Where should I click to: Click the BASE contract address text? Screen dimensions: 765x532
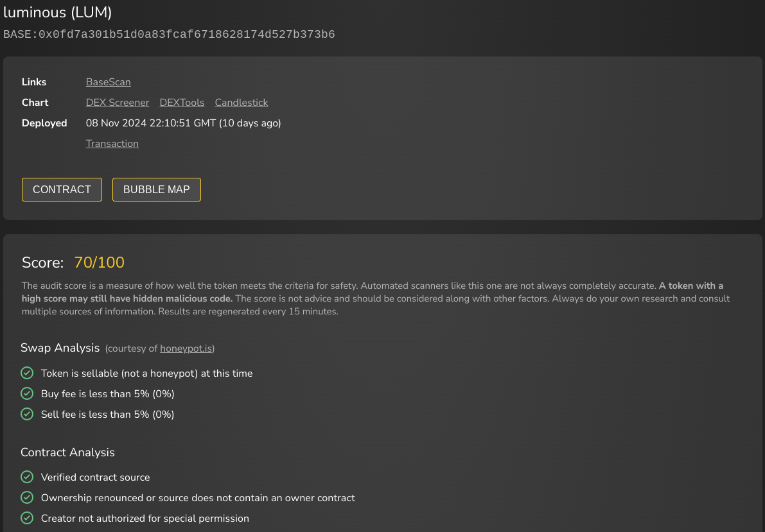(170, 35)
